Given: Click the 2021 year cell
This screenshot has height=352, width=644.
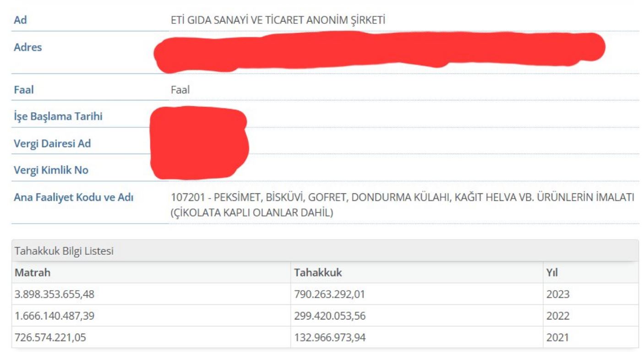Looking at the screenshot, I should pyautogui.click(x=557, y=338).
